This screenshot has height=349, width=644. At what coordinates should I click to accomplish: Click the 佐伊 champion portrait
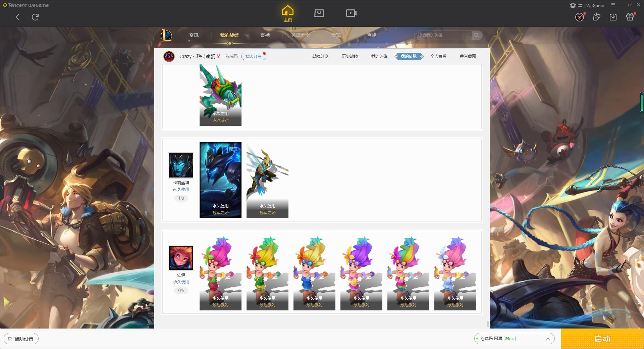(x=181, y=258)
